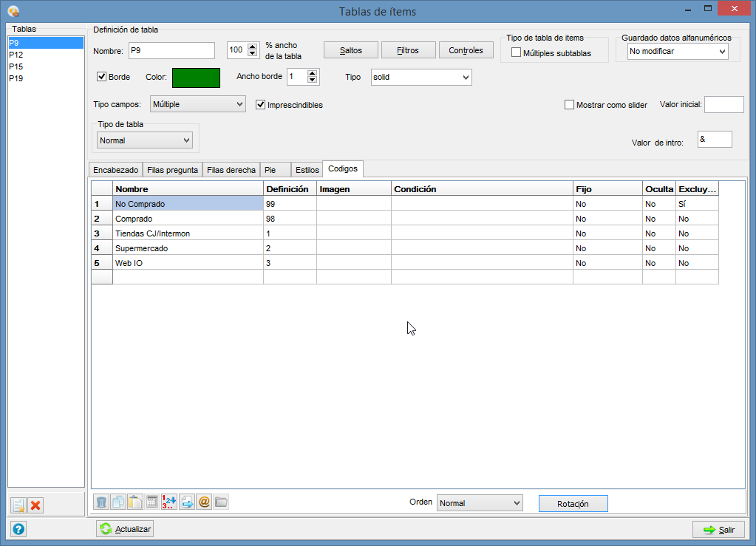Click the new table icon under Tablas
This screenshot has height=546, width=756.
18,505
